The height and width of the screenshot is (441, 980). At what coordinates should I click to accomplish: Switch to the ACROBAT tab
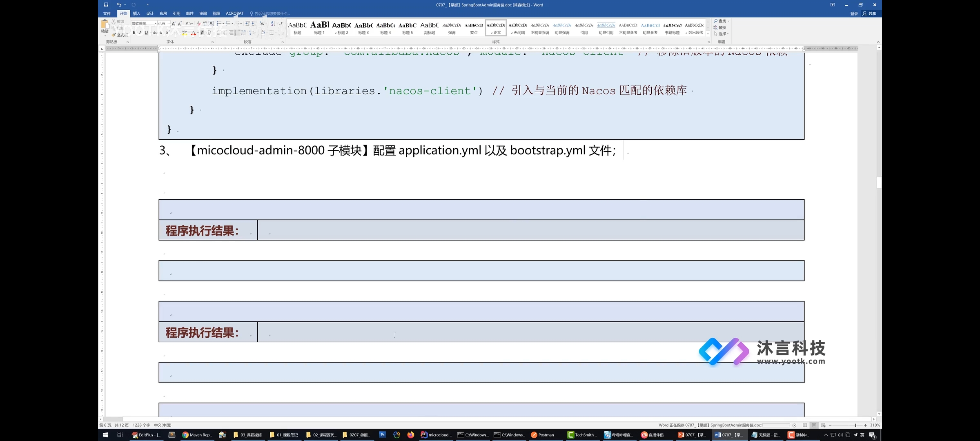[x=235, y=13]
